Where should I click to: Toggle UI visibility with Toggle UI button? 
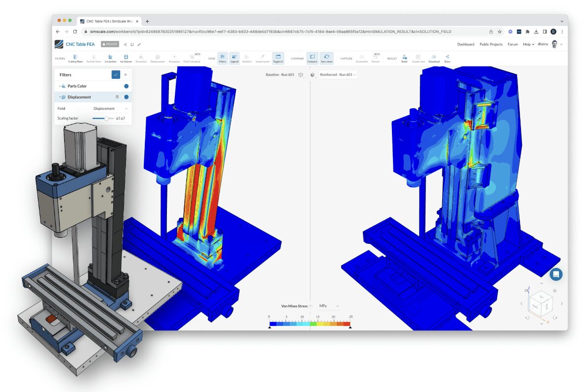click(x=278, y=58)
